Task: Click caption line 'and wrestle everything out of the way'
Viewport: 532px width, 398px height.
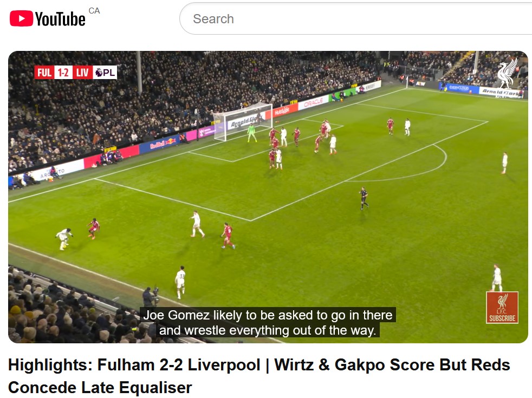Action: tap(268, 330)
